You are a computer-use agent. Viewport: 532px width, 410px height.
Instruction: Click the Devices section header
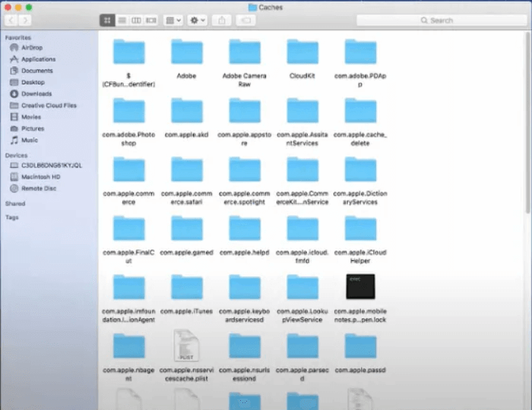[16, 156]
